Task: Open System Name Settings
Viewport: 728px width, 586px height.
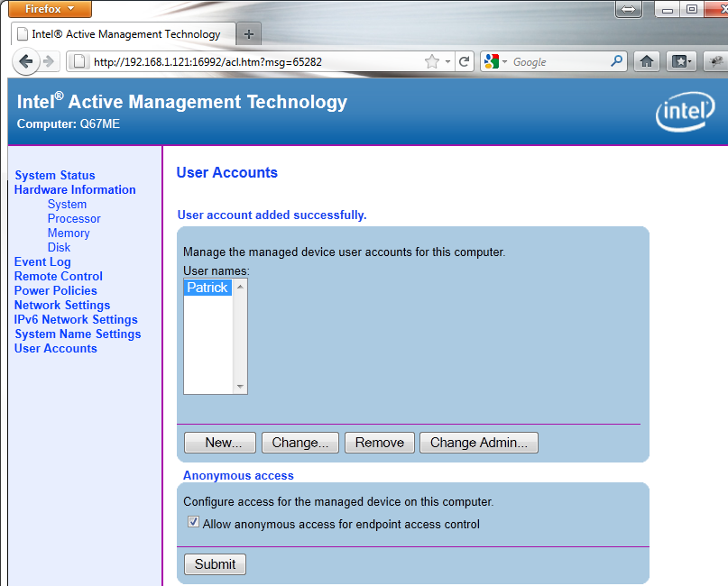Action: pyautogui.click(x=78, y=334)
